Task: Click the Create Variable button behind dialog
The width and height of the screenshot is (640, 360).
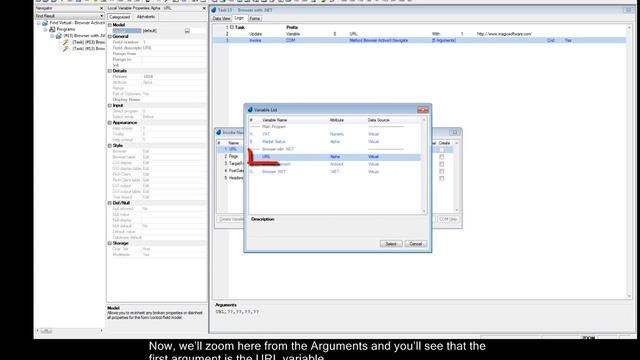Action: tap(231, 219)
